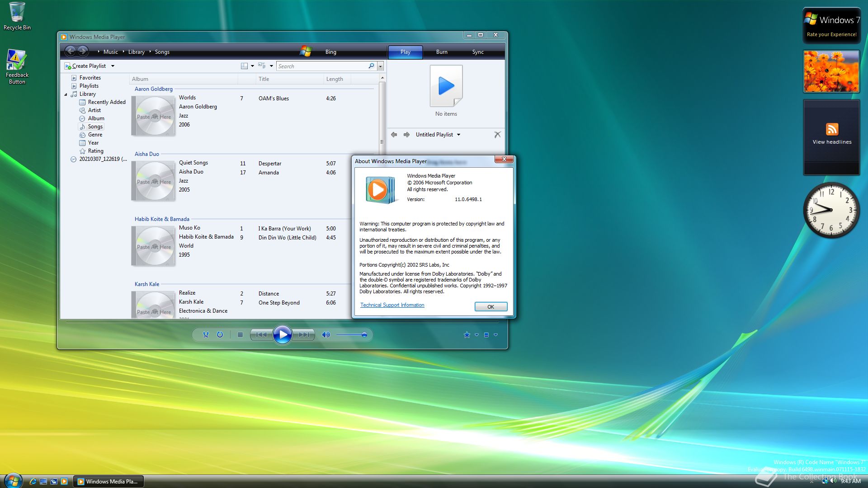Click the magnifier search icon
This screenshot has height=488, width=868.
coord(371,66)
